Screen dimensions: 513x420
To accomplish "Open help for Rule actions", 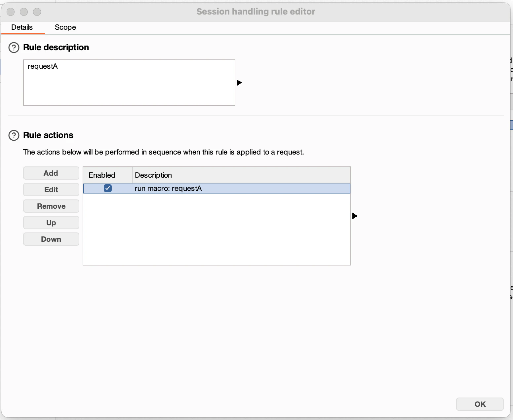I will tap(14, 135).
